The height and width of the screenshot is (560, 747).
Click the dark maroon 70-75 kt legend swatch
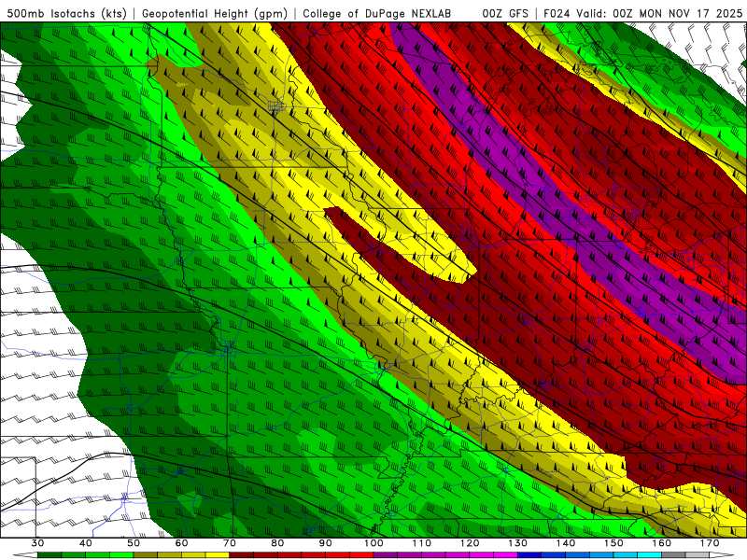click(242, 555)
